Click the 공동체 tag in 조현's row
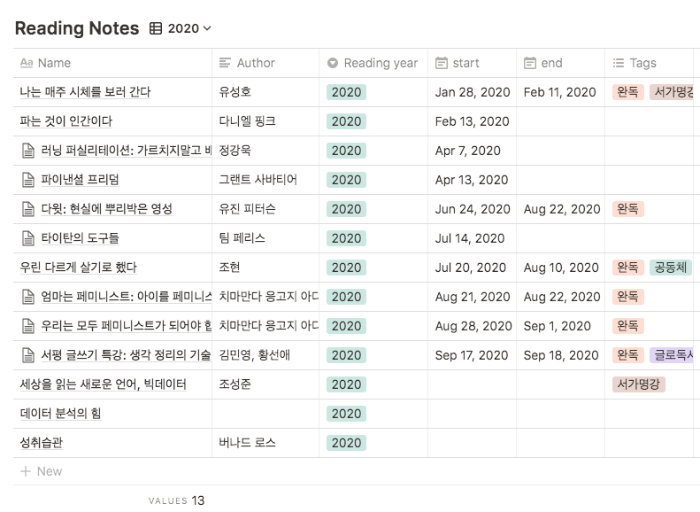Viewport: 700px width, 512px height. [670, 267]
